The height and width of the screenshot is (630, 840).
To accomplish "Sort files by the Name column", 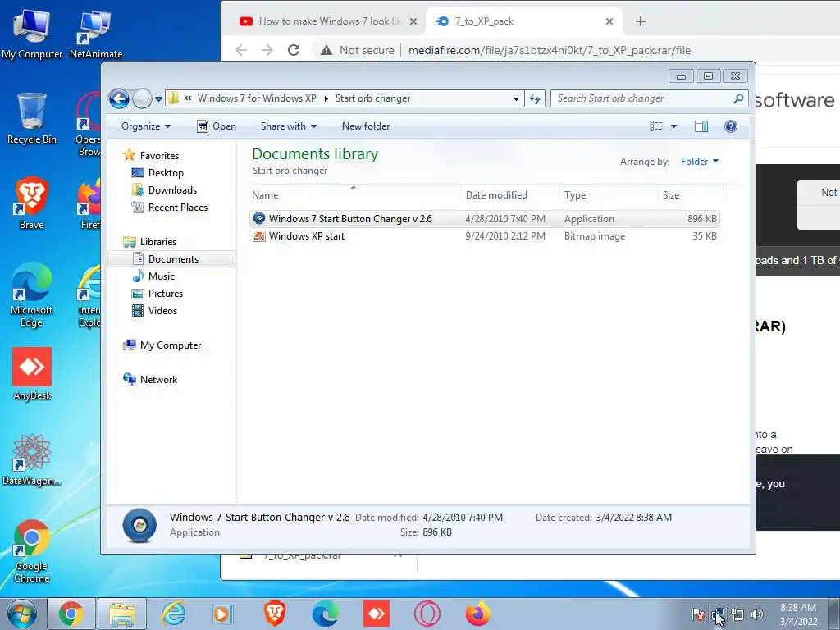I will coord(354,195).
